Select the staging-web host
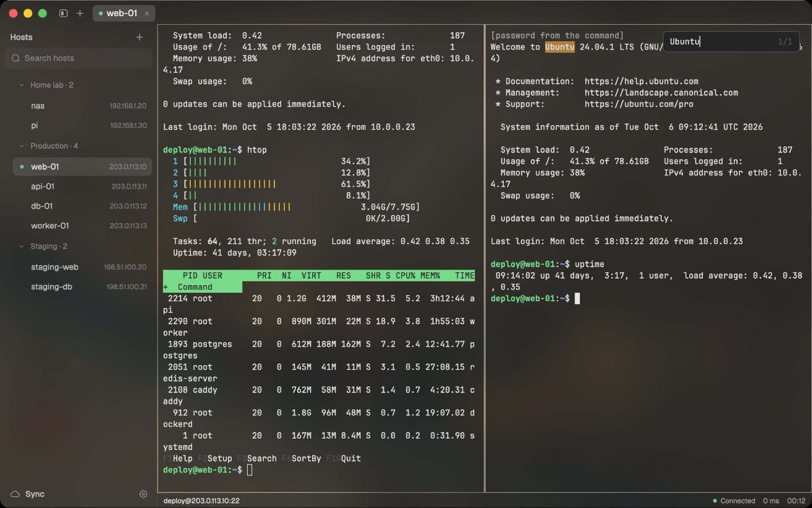The height and width of the screenshot is (508, 812). point(82,267)
